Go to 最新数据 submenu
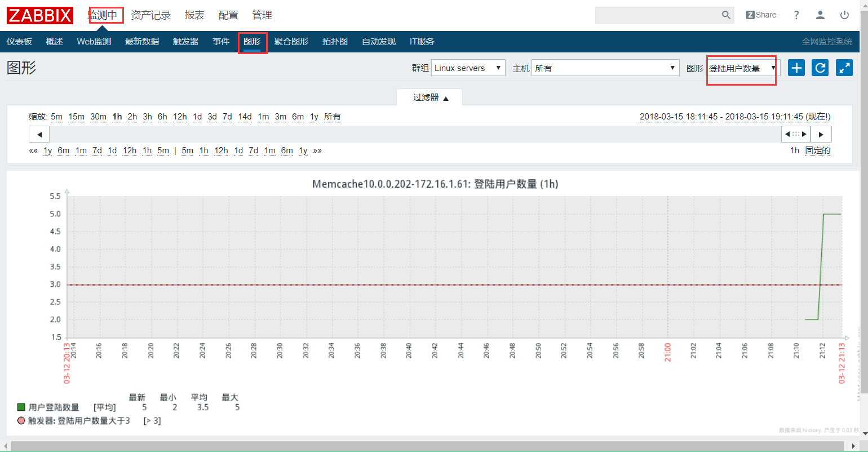Image resolution: width=868 pixels, height=452 pixels. pos(142,42)
